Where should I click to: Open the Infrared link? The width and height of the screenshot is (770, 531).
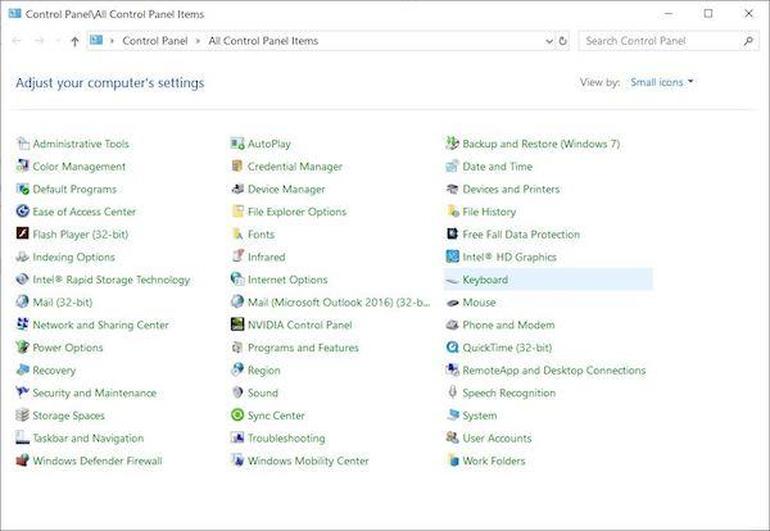[266, 257]
